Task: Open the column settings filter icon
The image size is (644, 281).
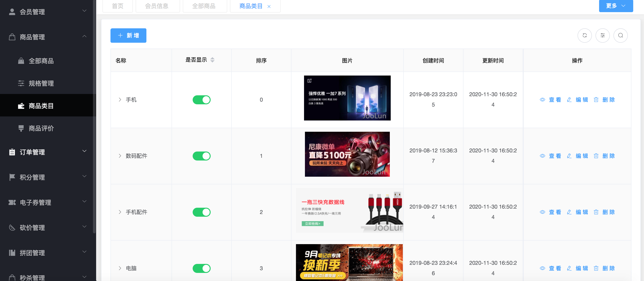Action: pyautogui.click(x=602, y=36)
